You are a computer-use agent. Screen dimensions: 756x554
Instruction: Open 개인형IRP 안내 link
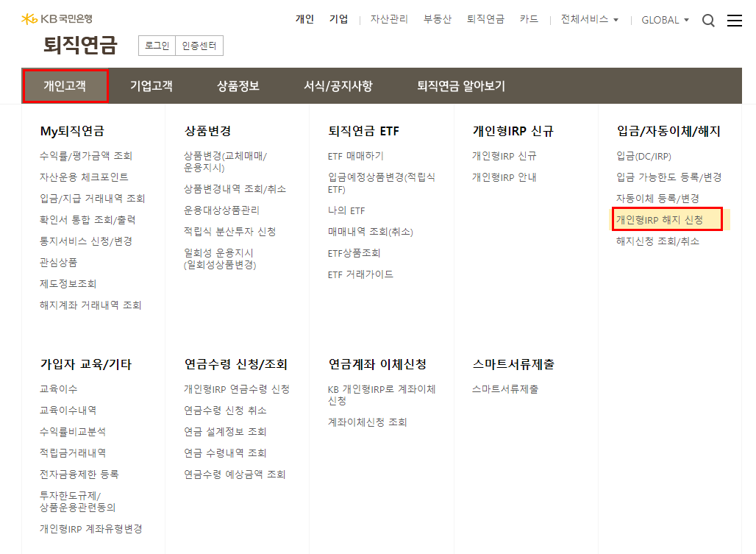[504, 177]
